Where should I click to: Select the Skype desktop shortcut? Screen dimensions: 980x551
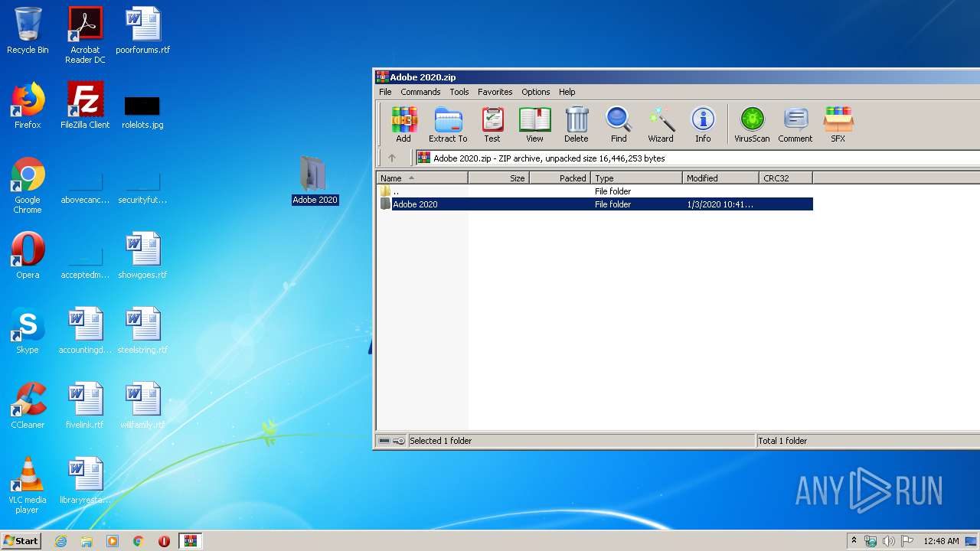pos(28,331)
